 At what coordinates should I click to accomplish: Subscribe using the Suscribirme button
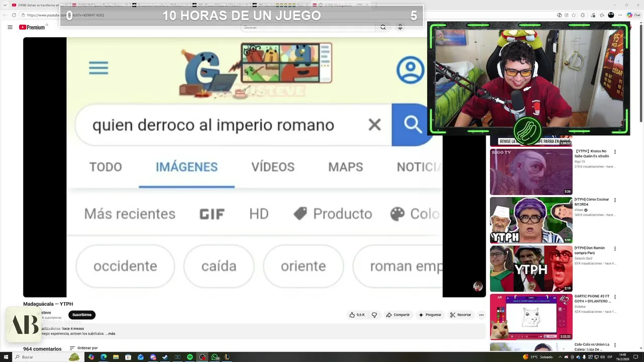click(82, 315)
